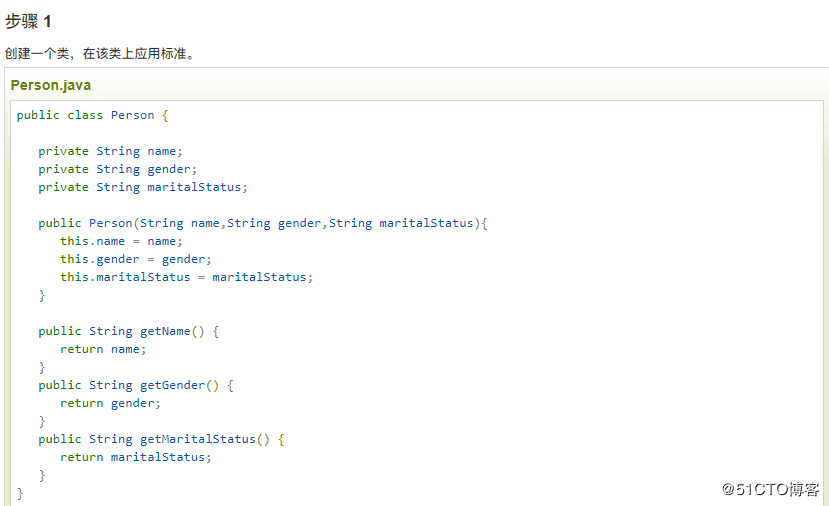Image resolution: width=829 pixels, height=506 pixels.
Task: Click the getGender() method declaration
Action: pyautogui.click(x=135, y=385)
